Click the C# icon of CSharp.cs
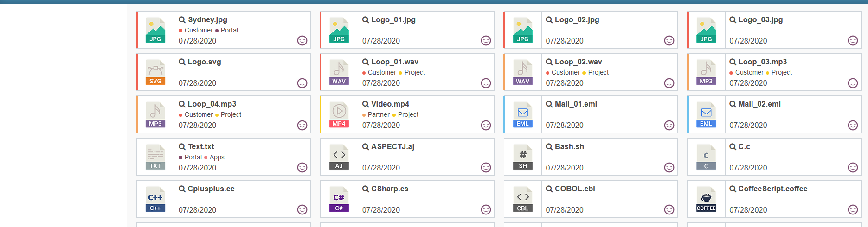 pos(339,200)
